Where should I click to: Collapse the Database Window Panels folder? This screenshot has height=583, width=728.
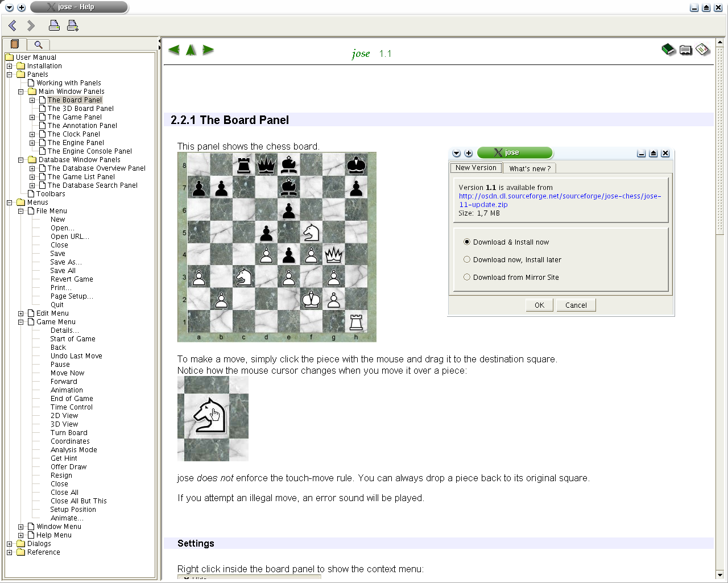21,160
